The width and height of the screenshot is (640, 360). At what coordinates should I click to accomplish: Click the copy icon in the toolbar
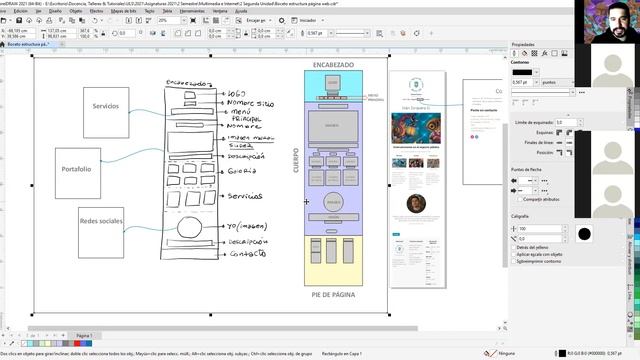(x=72, y=20)
